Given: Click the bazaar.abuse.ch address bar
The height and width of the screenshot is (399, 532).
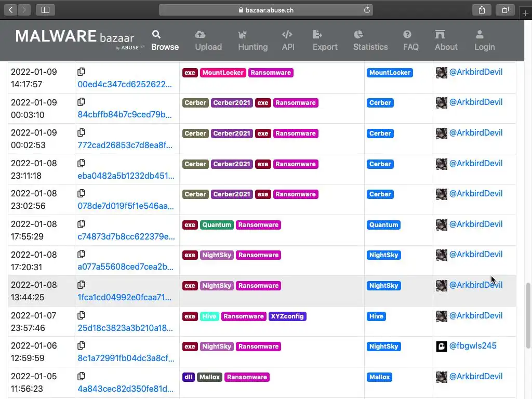Looking at the screenshot, I should 266,10.
